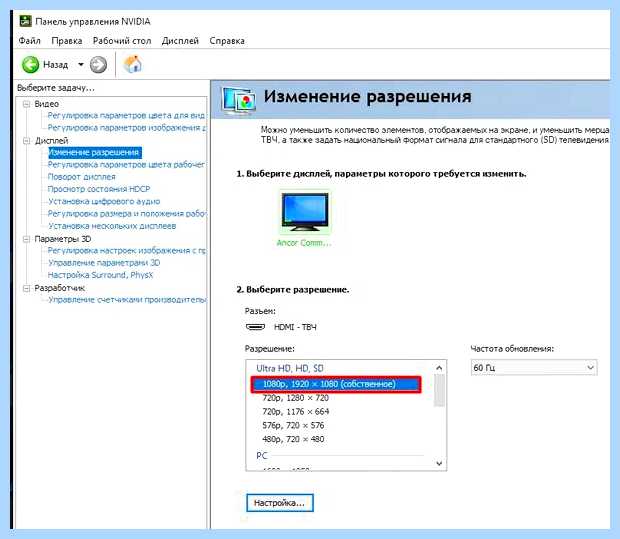Viewport: 620px width, 539px height.
Task: Click the resolution list scrollbar thumb
Action: coord(439,390)
